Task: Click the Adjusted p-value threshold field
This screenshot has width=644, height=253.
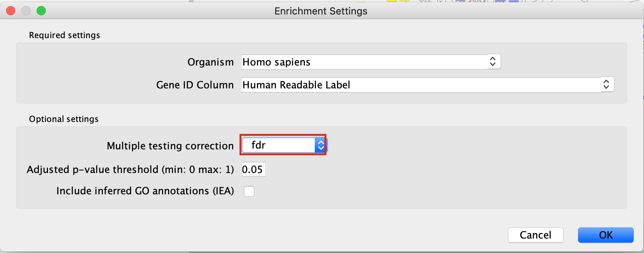Action: coord(253,170)
